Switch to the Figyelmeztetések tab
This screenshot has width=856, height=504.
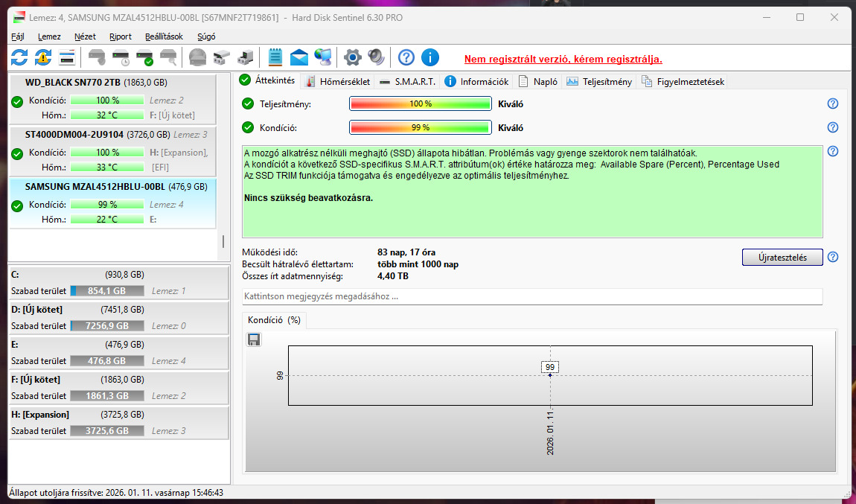tap(683, 82)
